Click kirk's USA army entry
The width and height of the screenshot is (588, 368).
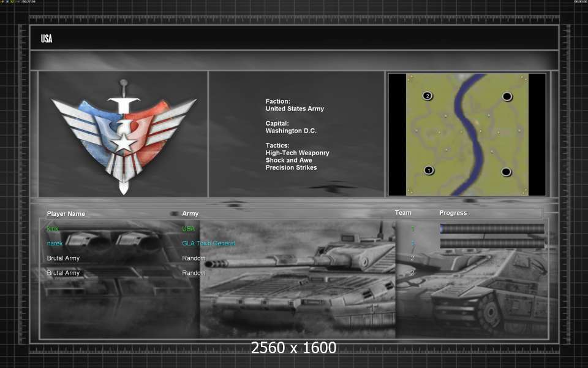188,229
